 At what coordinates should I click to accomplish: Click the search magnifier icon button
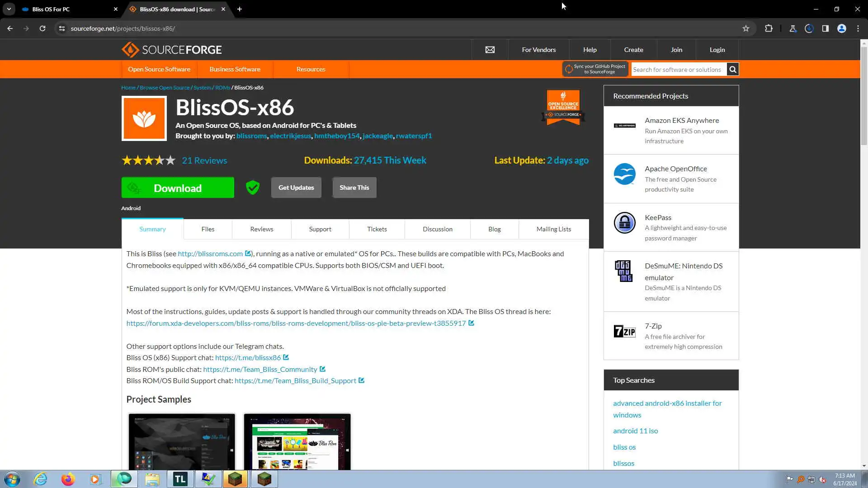[x=732, y=70]
